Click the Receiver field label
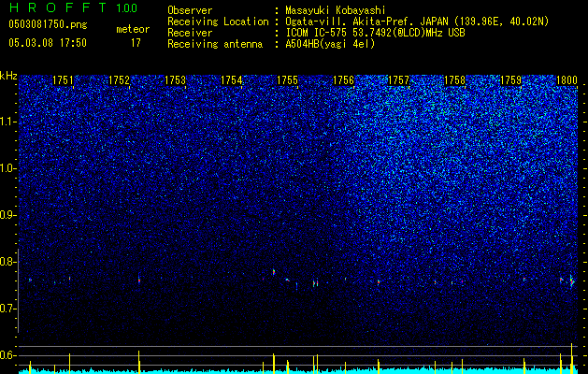The width and height of the screenshot is (588, 374). [190, 33]
